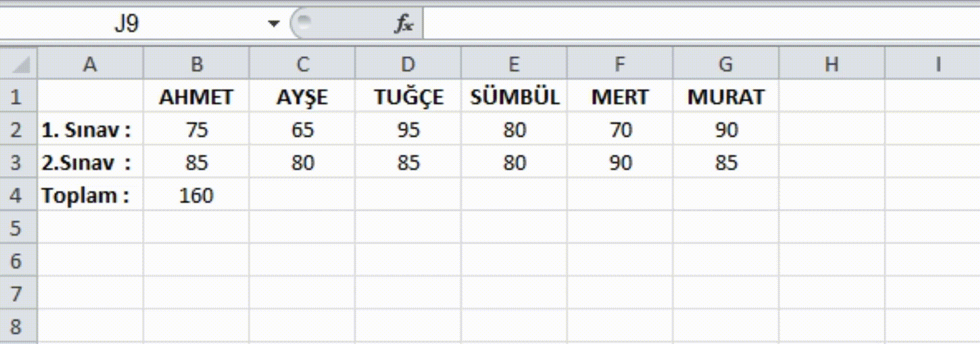Select column H header
980x344 pixels.
pos(832,64)
